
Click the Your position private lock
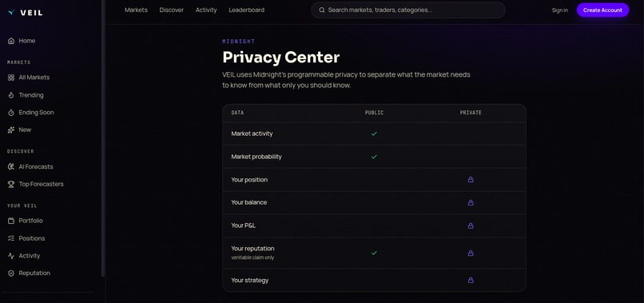point(471,180)
